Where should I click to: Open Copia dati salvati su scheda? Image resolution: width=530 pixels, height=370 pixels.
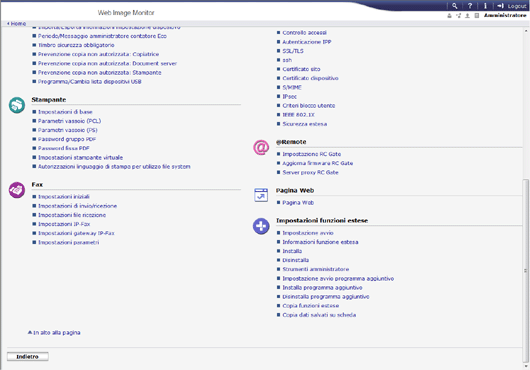tap(319, 315)
